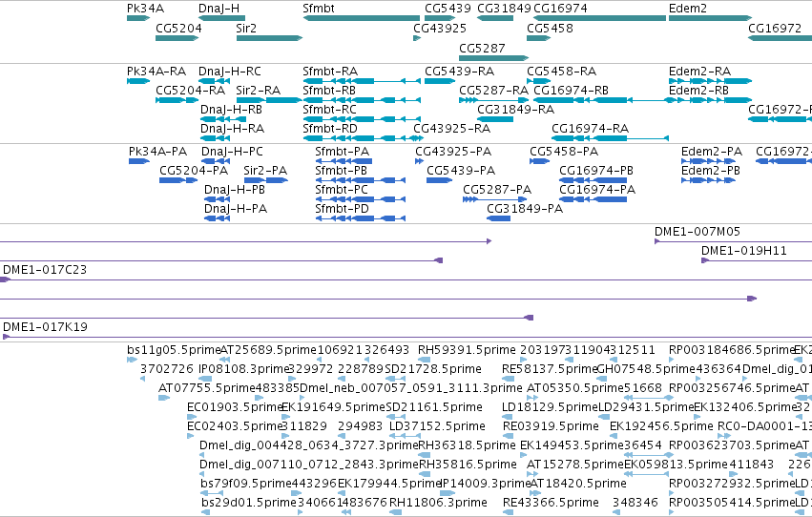Click the CG43925 gene label
This screenshot has height=517, width=812.
pos(440,28)
